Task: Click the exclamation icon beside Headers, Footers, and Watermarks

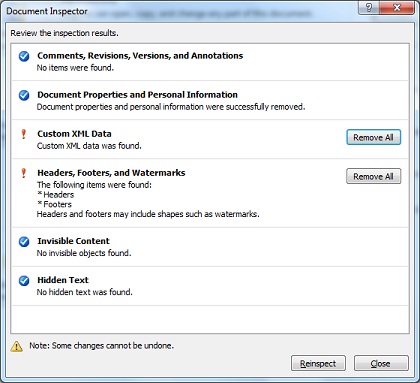Action: (24, 173)
